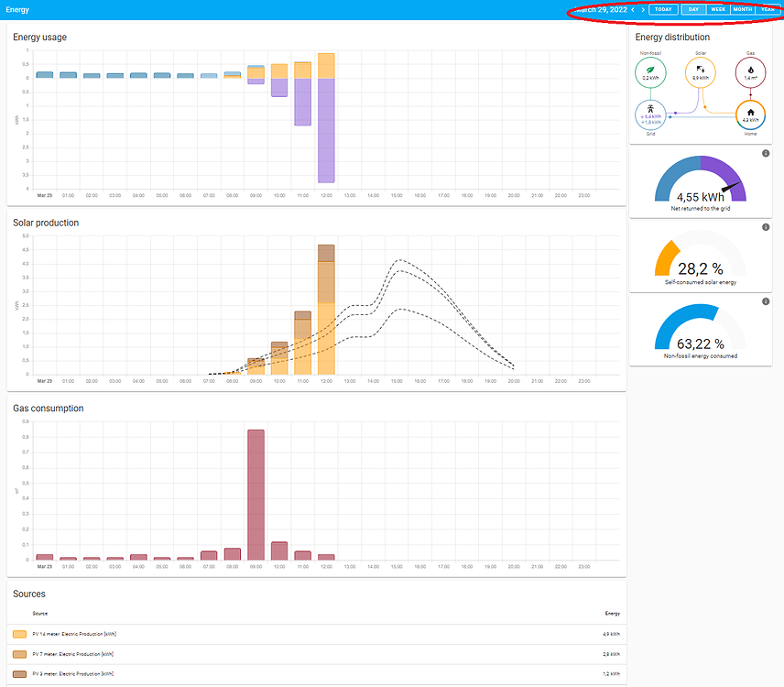Viewport: 784px width, 687px height.
Task: Click the color swatch for PV 14 meter
Action: tap(19, 633)
